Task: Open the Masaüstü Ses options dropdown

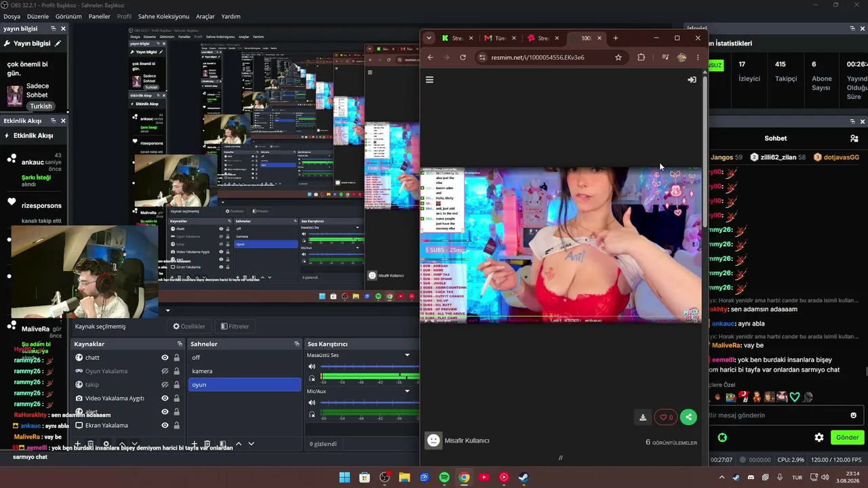Action: (408, 355)
